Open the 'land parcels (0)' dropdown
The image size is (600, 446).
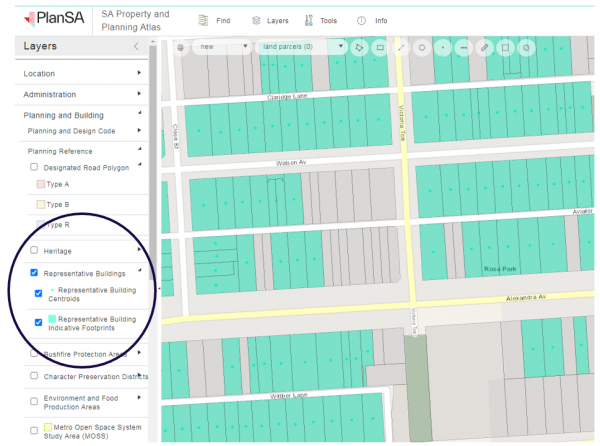coord(300,47)
